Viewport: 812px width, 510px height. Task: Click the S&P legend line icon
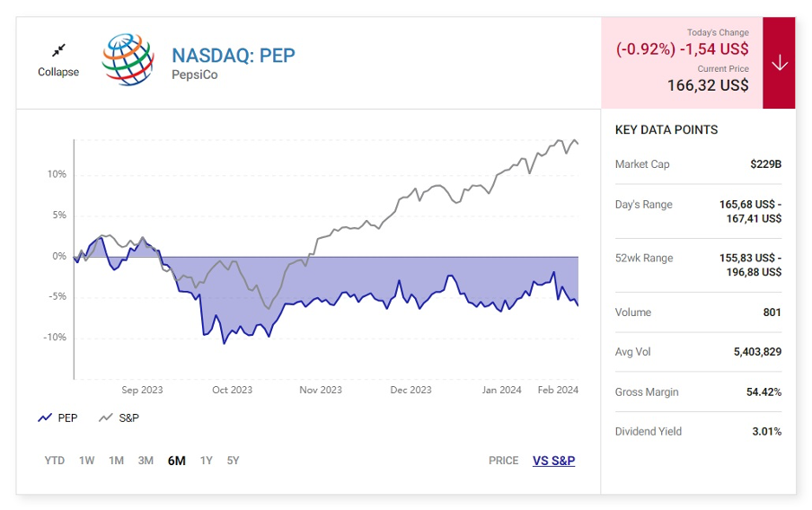click(106, 418)
